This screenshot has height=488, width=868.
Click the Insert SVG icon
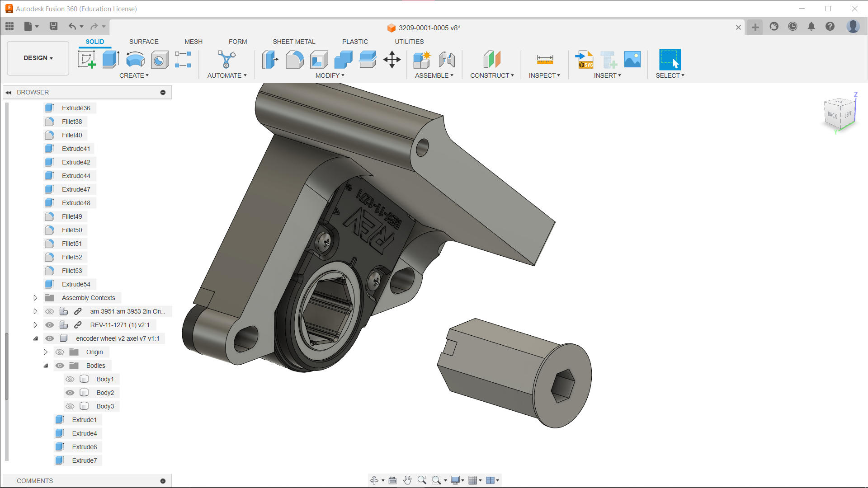pos(584,59)
